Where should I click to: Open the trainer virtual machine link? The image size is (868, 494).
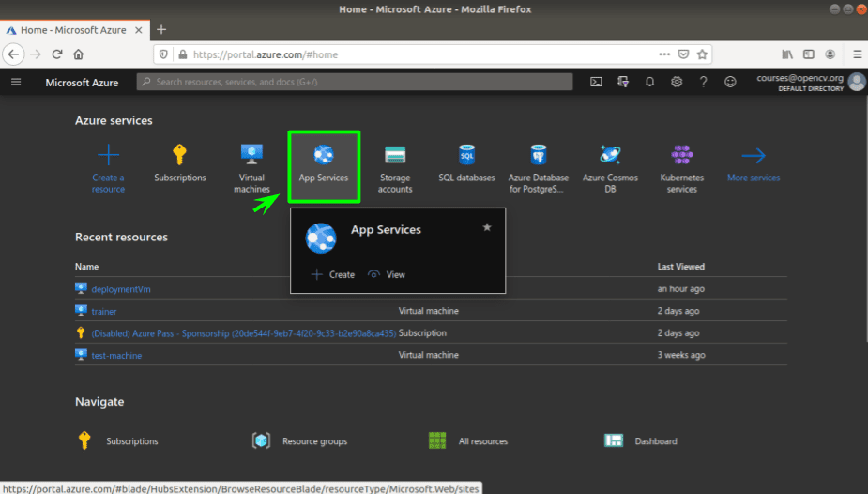pos(104,311)
